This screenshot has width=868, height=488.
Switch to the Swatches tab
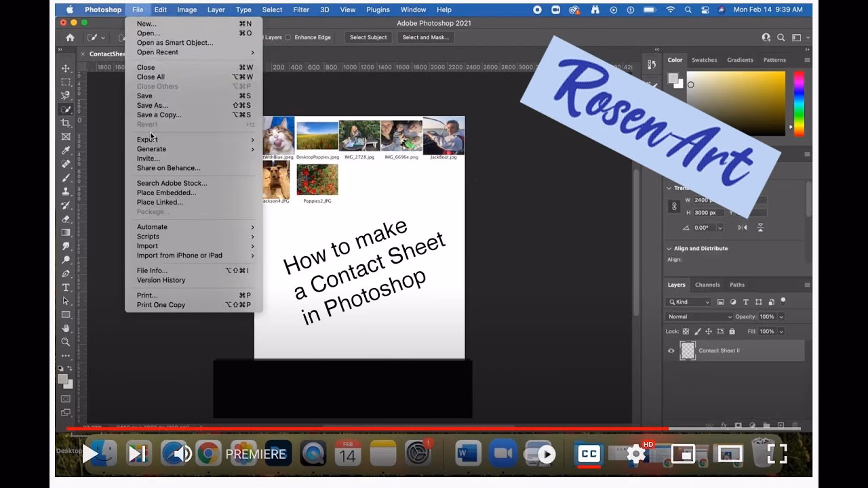click(704, 60)
